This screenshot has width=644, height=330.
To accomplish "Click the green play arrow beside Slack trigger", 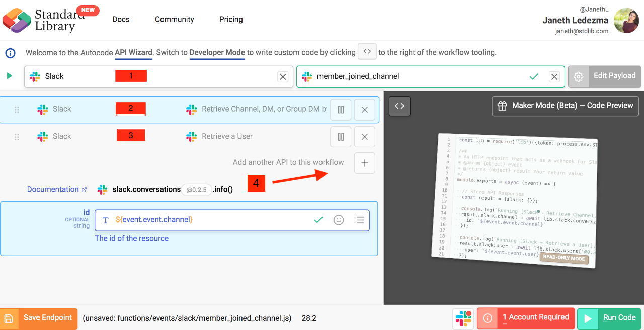I will pos(10,76).
